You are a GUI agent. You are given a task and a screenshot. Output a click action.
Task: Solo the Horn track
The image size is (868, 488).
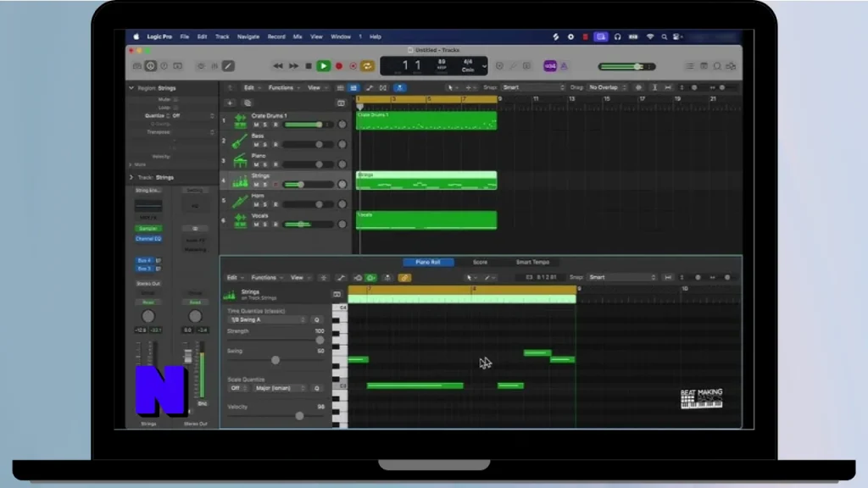(265, 205)
